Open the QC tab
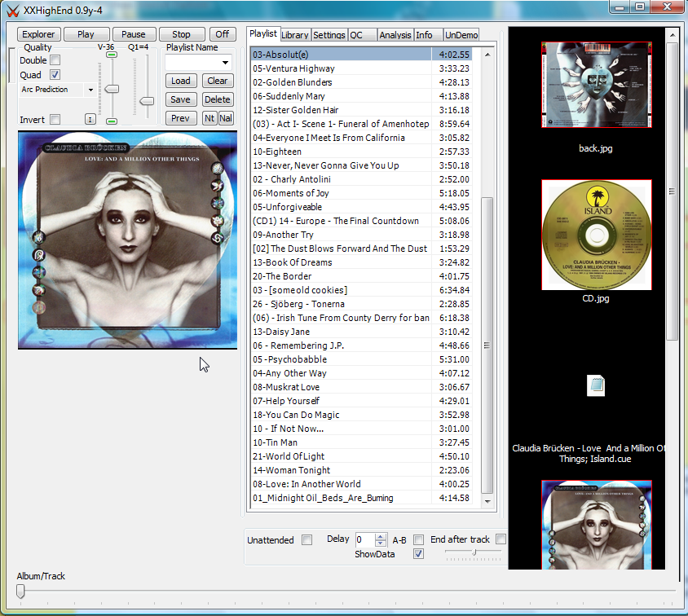Screen dimensions: 688x616 pyautogui.click(x=362, y=35)
